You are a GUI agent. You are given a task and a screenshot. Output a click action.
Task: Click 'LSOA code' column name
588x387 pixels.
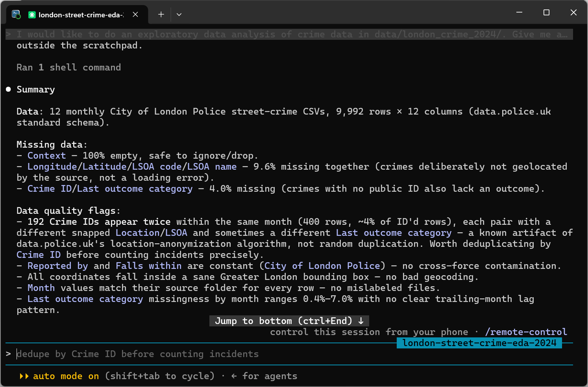[x=157, y=167]
